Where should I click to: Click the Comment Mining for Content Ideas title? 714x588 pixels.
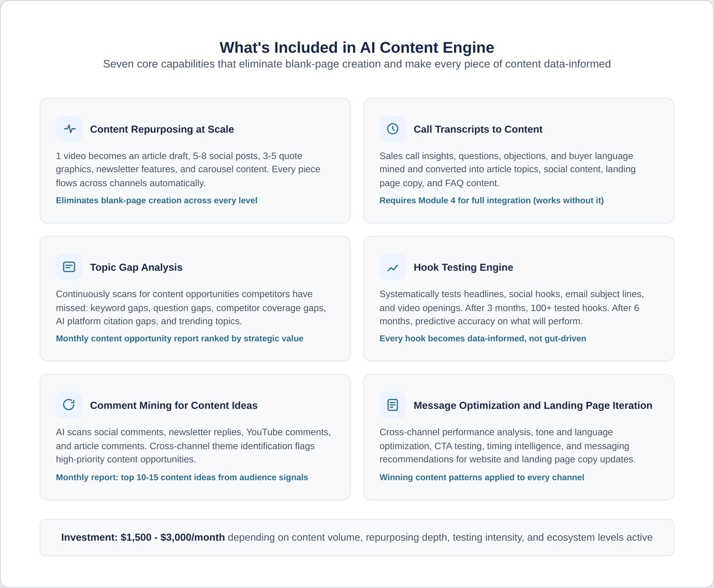tap(173, 405)
